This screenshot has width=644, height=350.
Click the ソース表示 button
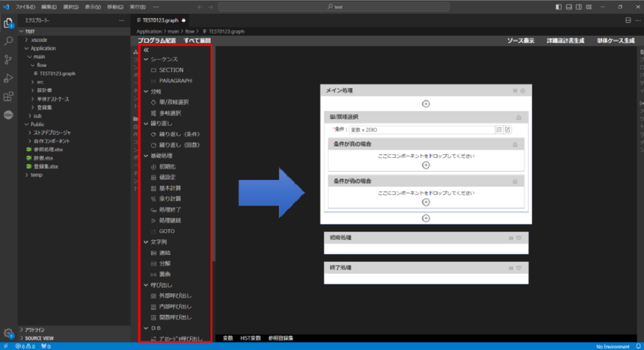pyautogui.click(x=520, y=41)
